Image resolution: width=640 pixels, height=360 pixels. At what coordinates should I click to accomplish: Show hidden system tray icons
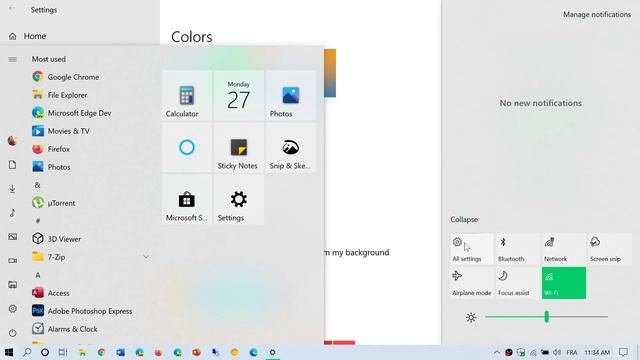(x=496, y=352)
